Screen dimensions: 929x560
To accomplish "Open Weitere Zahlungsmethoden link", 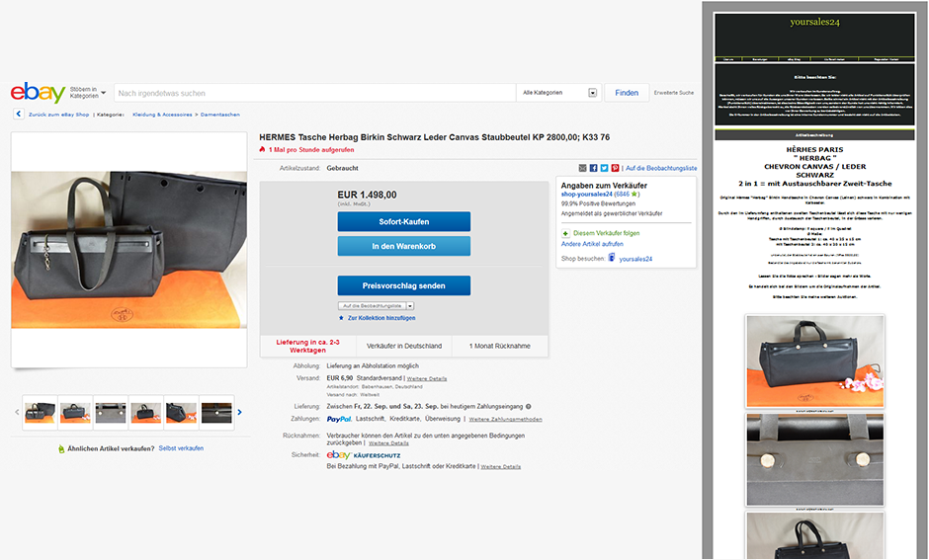I will tap(505, 419).
